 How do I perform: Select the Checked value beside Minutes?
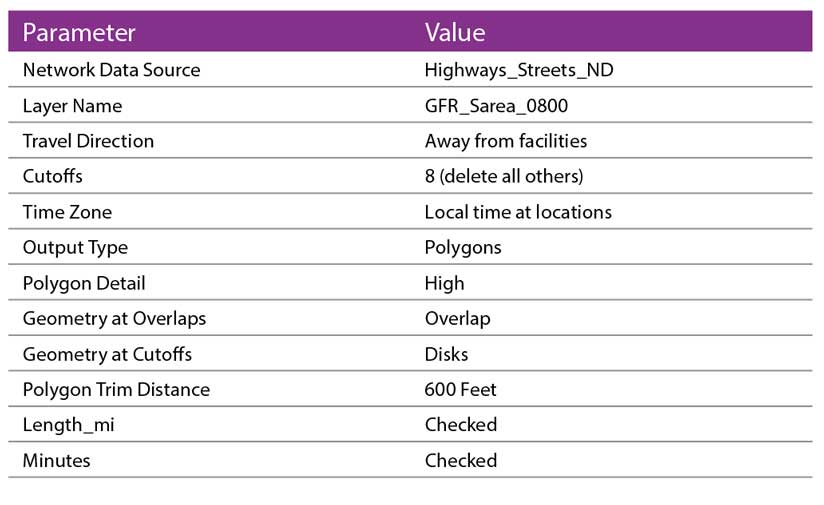(x=460, y=460)
